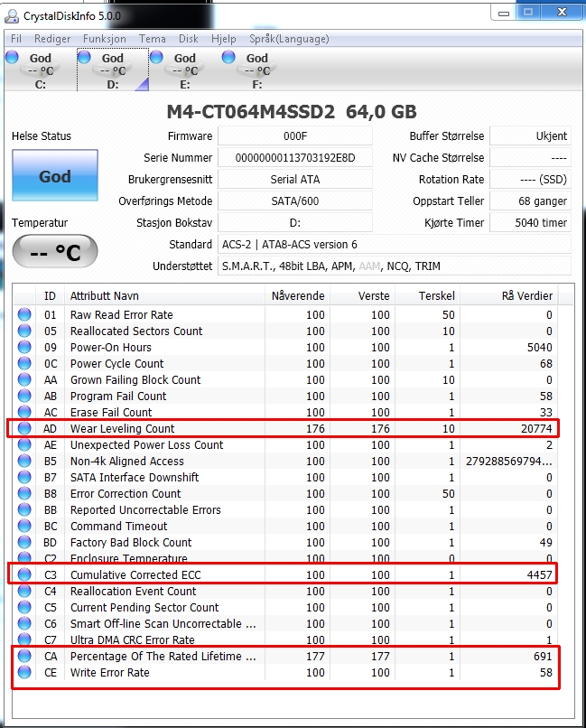Click status icon for Percentage Of The Rated Lifetime

pyautogui.click(x=24, y=656)
